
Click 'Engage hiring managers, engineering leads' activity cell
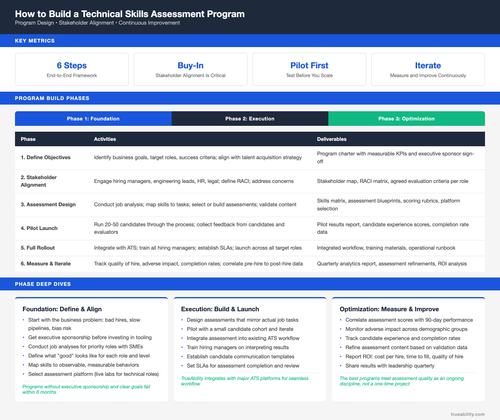[x=194, y=181]
